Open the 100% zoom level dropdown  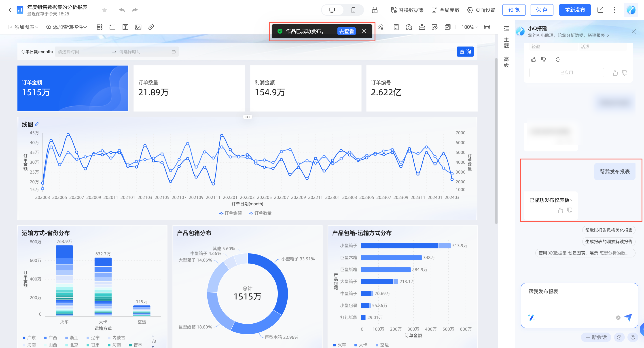[469, 27]
